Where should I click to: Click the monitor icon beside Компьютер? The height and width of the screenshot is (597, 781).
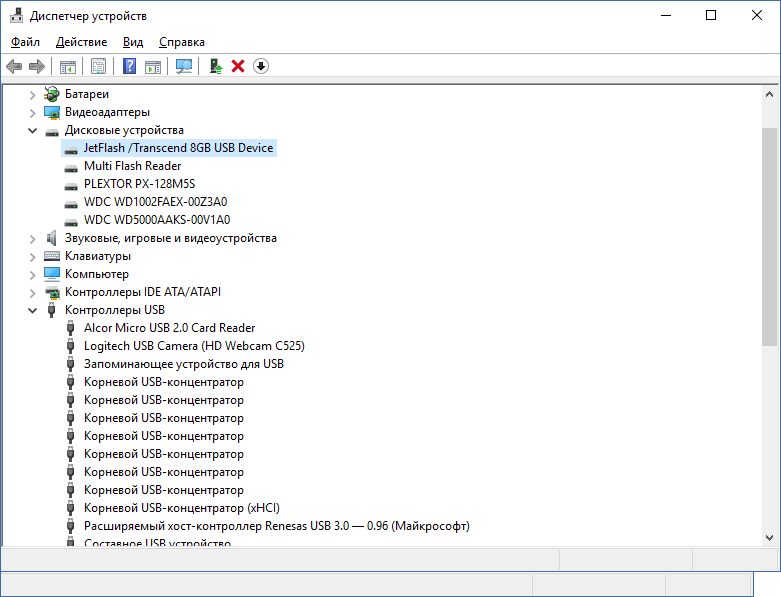(x=52, y=274)
